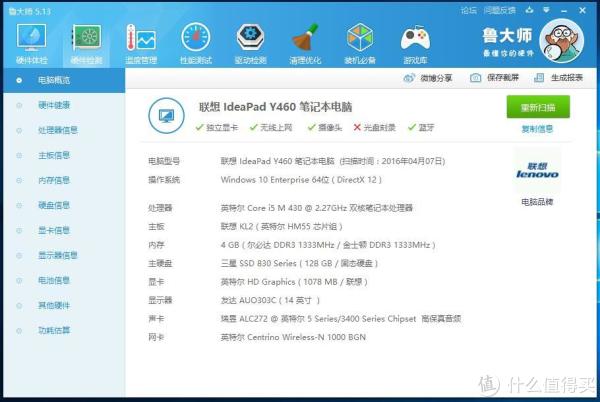Open 游戏库 gamepad icon
Viewport: 600px width, 402px height.
click(x=414, y=43)
